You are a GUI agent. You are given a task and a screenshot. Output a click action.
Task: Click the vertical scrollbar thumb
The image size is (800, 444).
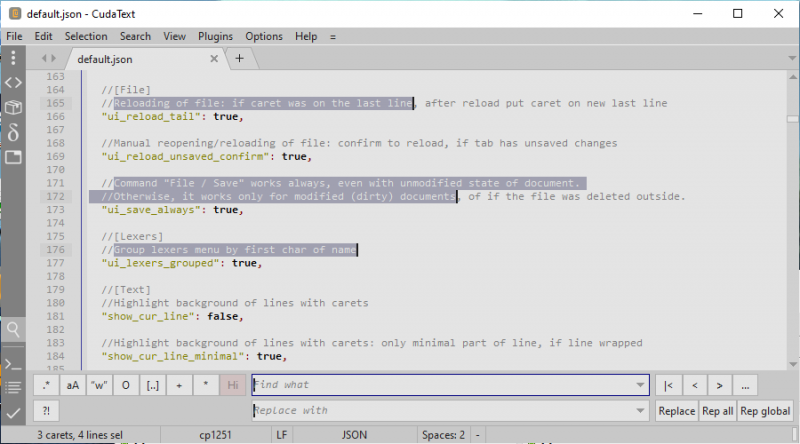(x=792, y=119)
